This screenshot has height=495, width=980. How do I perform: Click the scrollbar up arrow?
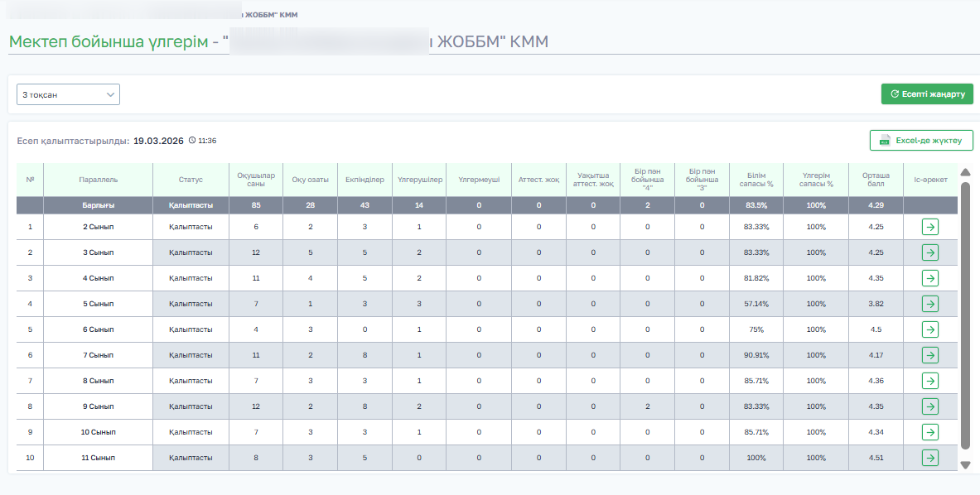click(965, 172)
